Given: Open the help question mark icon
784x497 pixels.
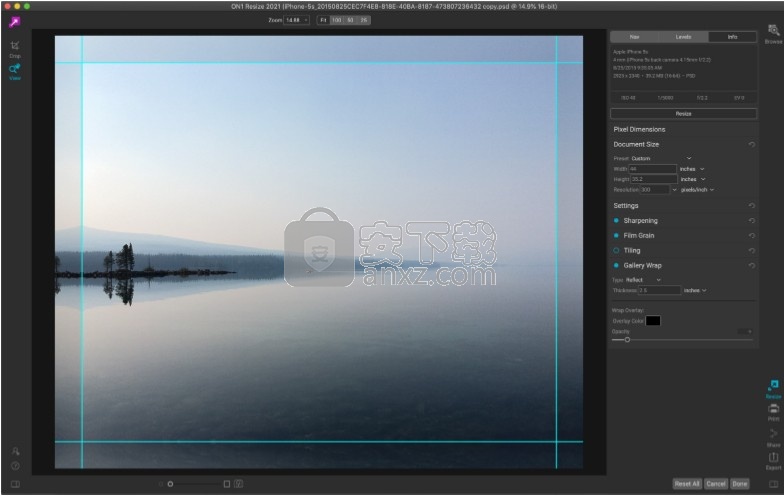Looking at the screenshot, I should coord(15,466).
